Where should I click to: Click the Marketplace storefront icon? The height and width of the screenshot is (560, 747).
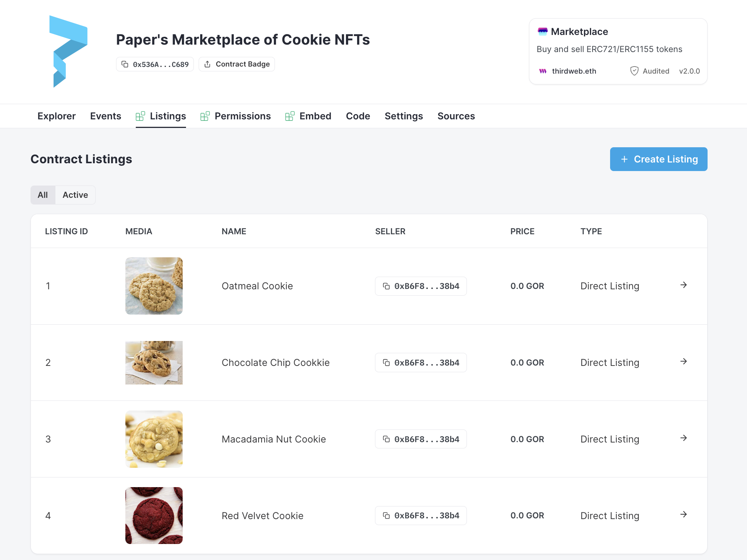(542, 31)
